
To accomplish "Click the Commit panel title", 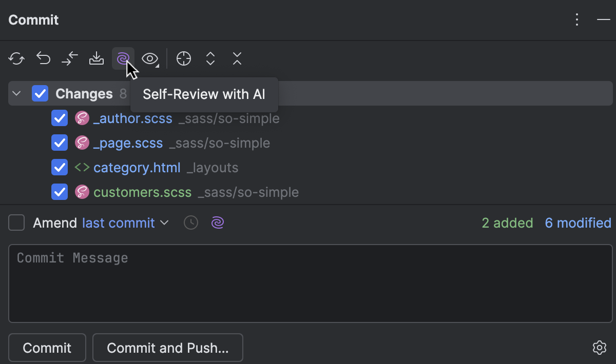I will pyautogui.click(x=33, y=20).
